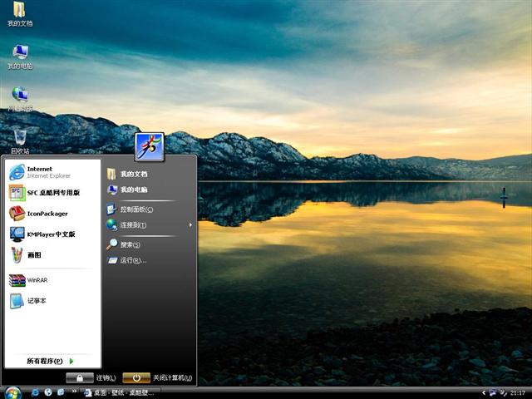Open 记事本 (Notepad)
This screenshot has height=399, width=532.
click(36, 300)
